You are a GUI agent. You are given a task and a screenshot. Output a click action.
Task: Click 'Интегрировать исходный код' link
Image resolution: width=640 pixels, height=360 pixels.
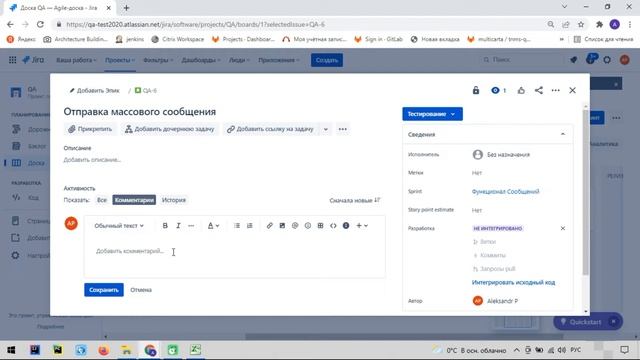[x=513, y=282]
